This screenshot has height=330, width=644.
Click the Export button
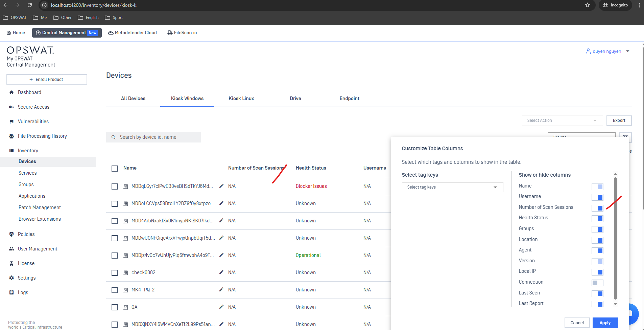[x=619, y=120]
